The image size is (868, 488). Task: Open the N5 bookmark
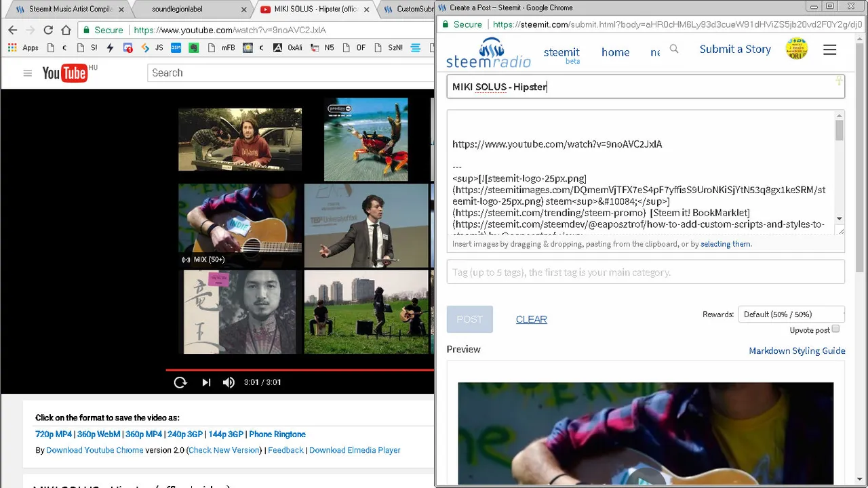pos(322,48)
